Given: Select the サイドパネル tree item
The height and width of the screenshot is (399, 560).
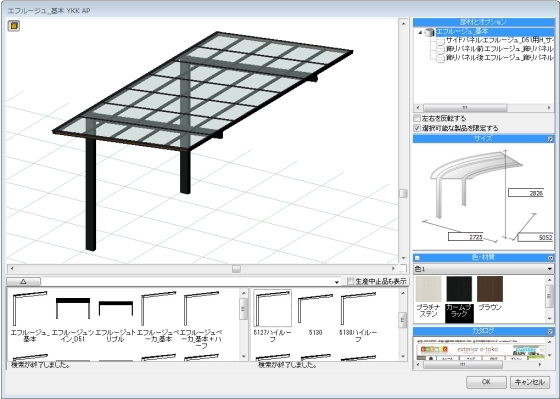Looking at the screenshot, I should click(x=500, y=40).
